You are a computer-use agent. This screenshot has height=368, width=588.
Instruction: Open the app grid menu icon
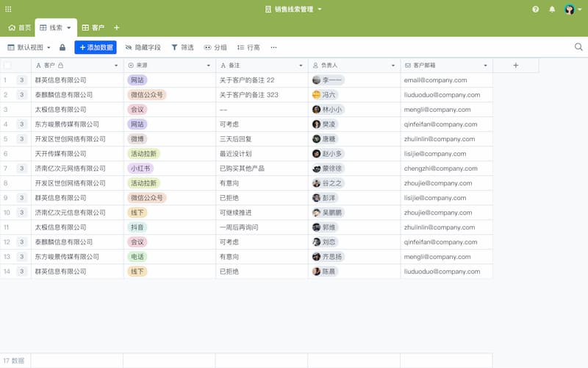coord(8,9)
